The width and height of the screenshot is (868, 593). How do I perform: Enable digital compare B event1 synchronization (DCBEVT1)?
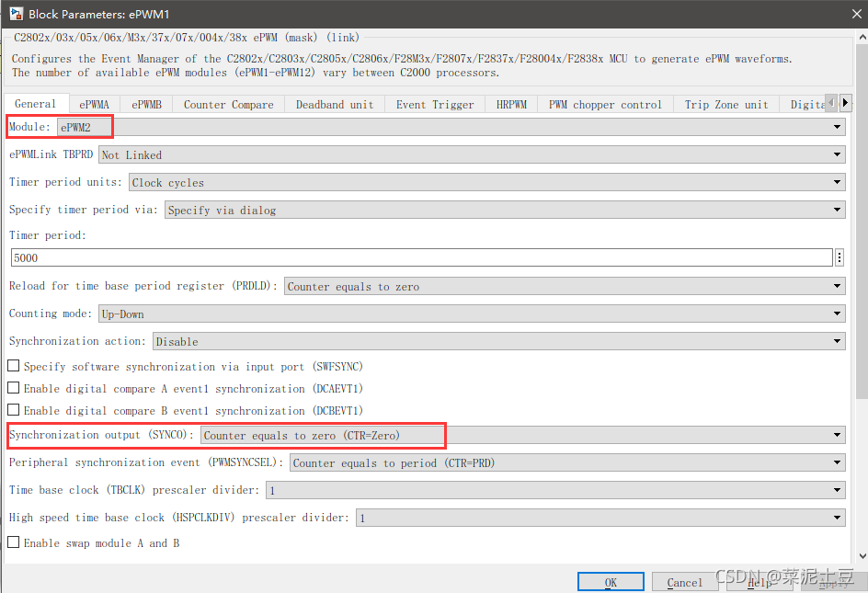(14, 410)
